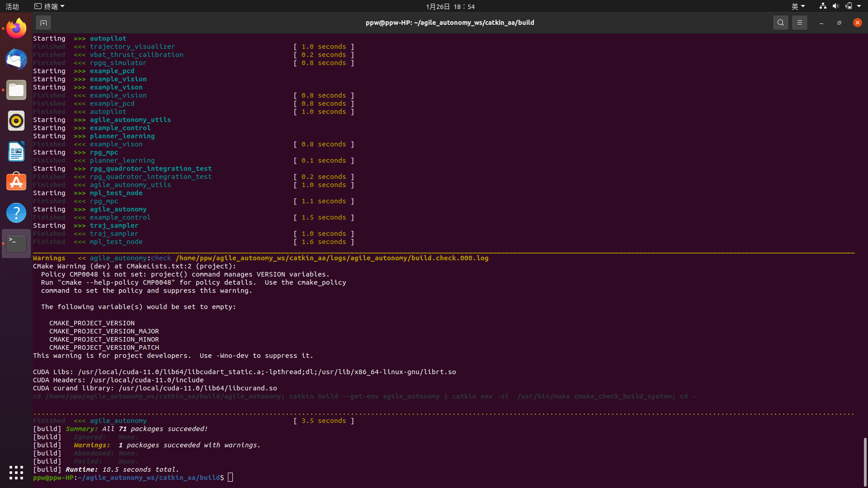Click the Terminal icon in the dock
Image resolution: width=868 pixels, height=488 pixels.
tap(16, 244)
